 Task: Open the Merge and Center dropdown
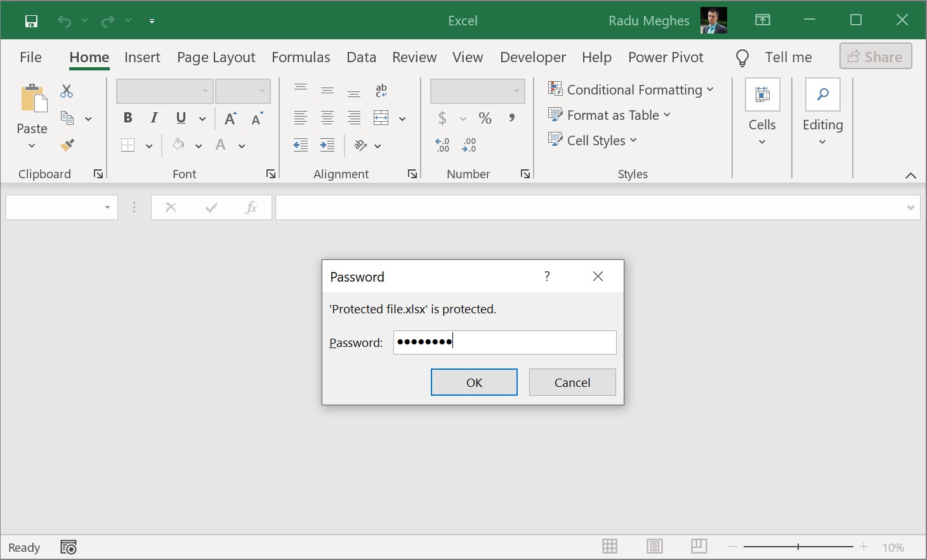(402, 118)
